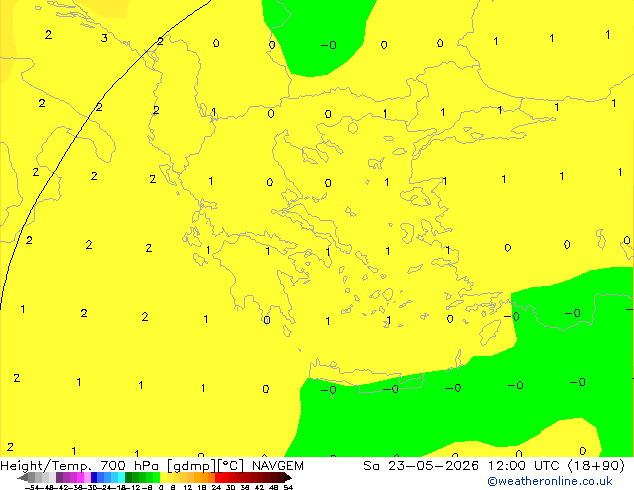Click the legend label 54
The height and width of the screenshot is (490, 634).
point(288,488)
